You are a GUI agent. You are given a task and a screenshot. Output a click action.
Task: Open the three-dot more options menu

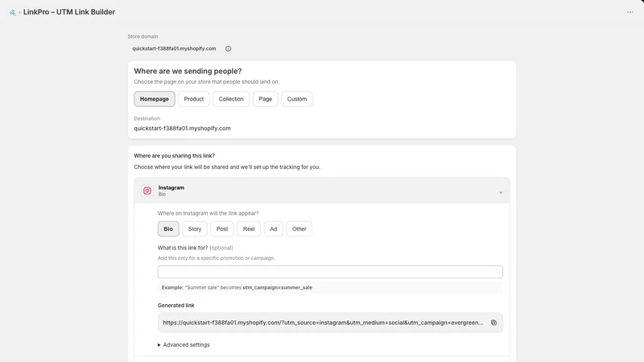630,12
